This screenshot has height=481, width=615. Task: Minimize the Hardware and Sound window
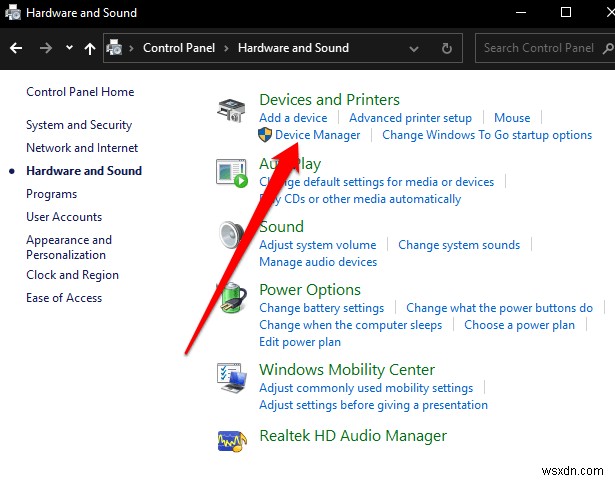[521, 13]
